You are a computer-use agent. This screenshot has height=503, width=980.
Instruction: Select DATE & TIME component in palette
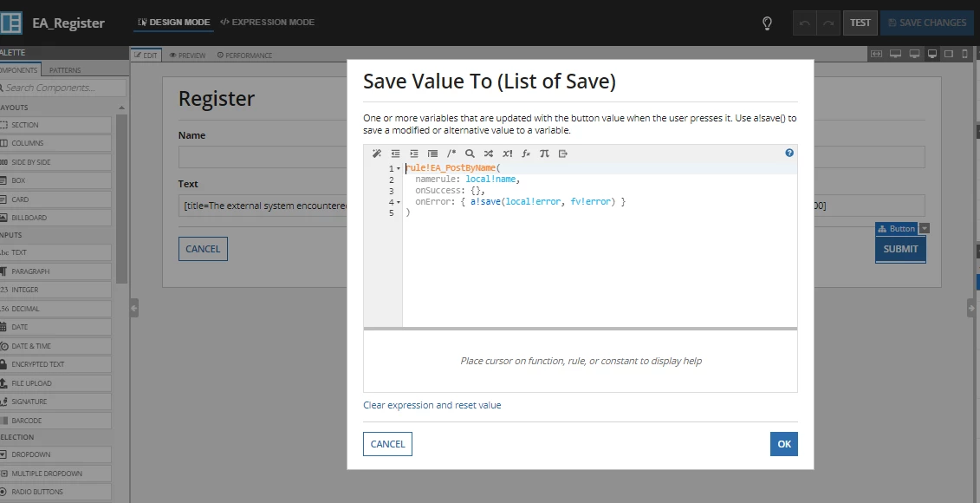55,345
